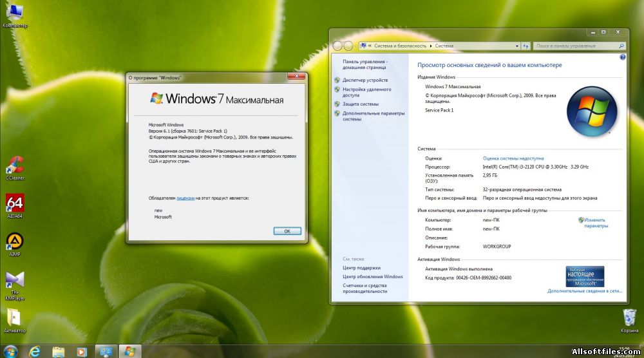The image size is (644, 358).
Task: Launch CCleaner from the desktop
Action: click(15, 167)
